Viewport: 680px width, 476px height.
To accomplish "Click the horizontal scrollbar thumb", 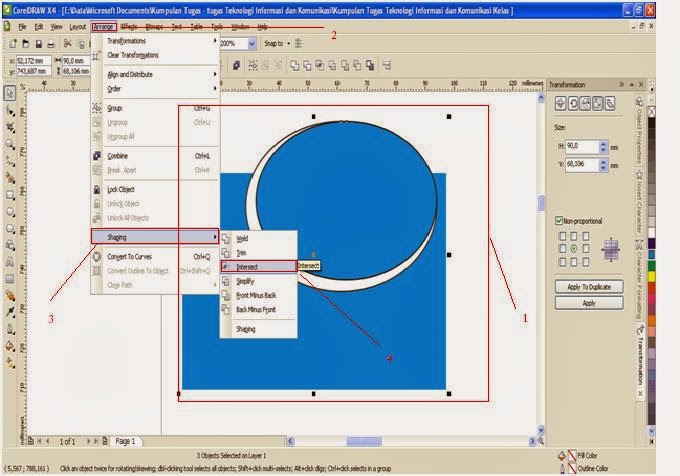I will [x=364, y=441].
